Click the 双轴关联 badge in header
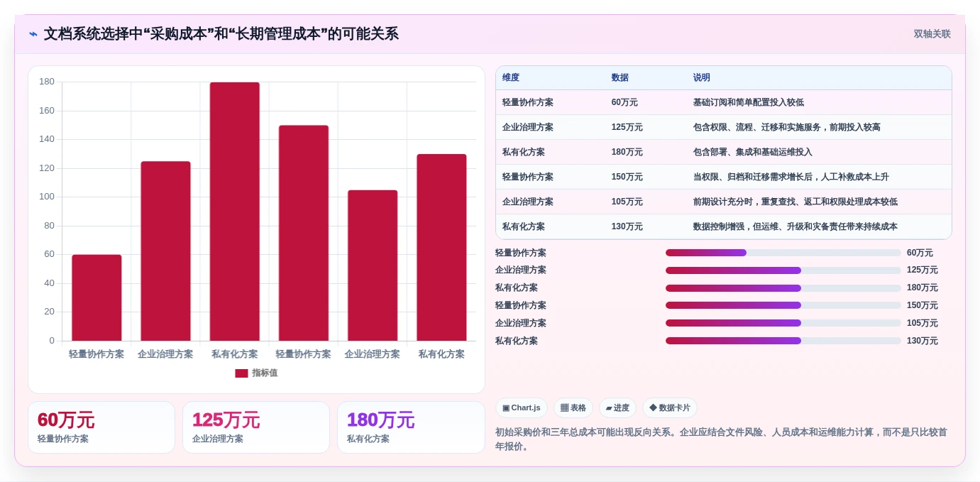Screen dimensions: 980x482 (x=932, y=34)
